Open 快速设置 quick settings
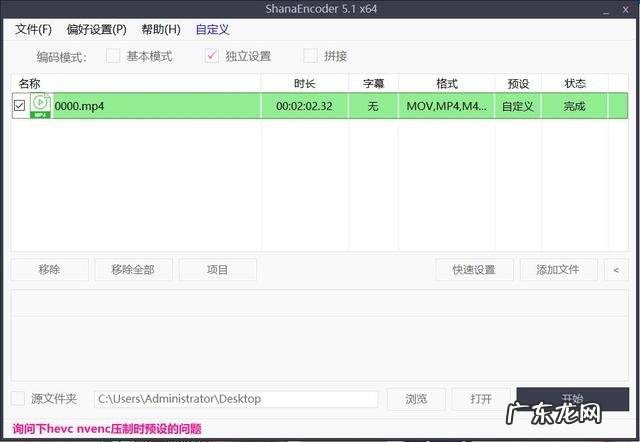Screen dimensions: 640x442 pyautogui.click(x=474, y=270)
